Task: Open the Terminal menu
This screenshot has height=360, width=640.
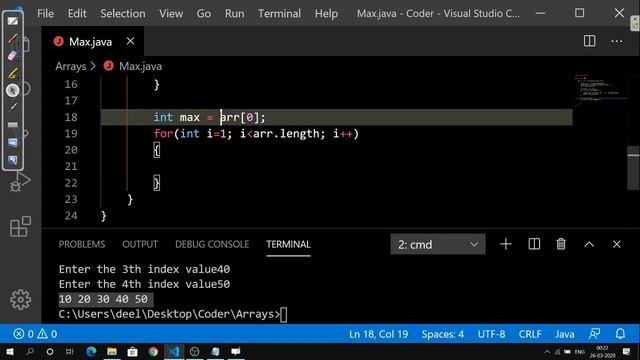Action: tap(279, 13)
